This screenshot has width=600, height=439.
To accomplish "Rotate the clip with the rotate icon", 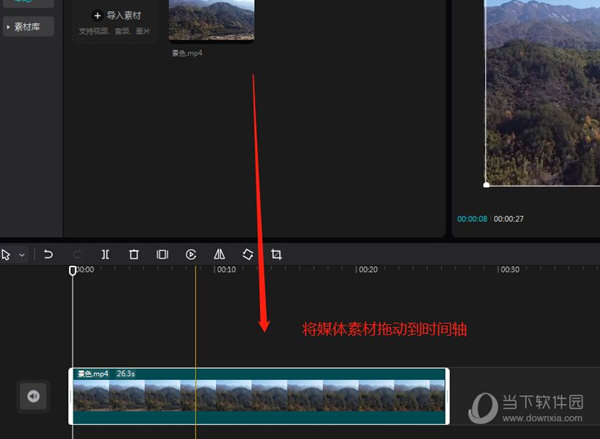I will 248,255.
